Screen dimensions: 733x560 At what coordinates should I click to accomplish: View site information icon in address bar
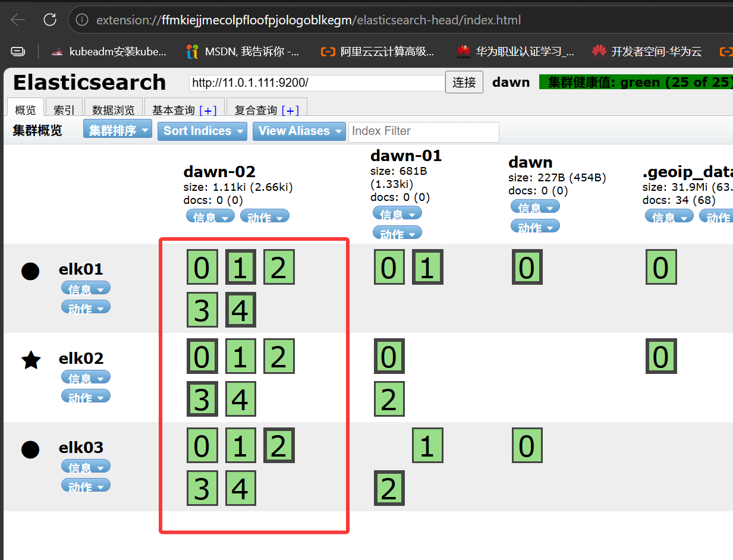pos(82,20)
